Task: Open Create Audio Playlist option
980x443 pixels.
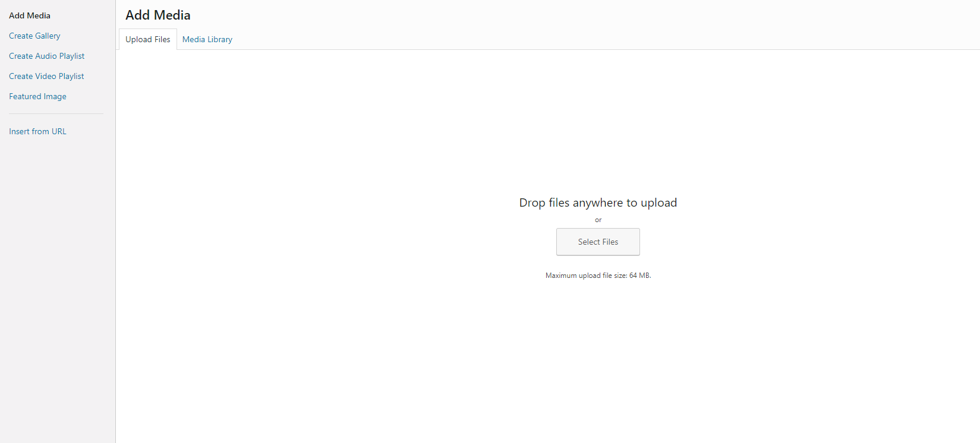Action: [x=46, y=56]
